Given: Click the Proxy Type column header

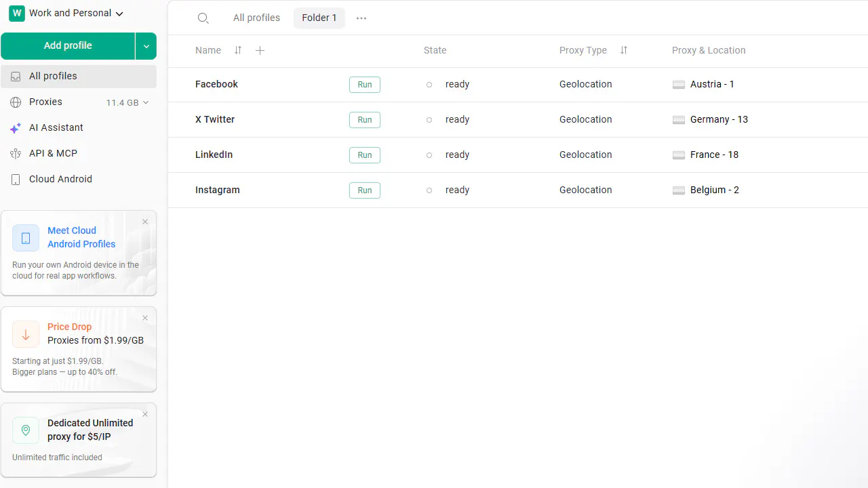Looking at the screenshot, I should coord(583,50).
